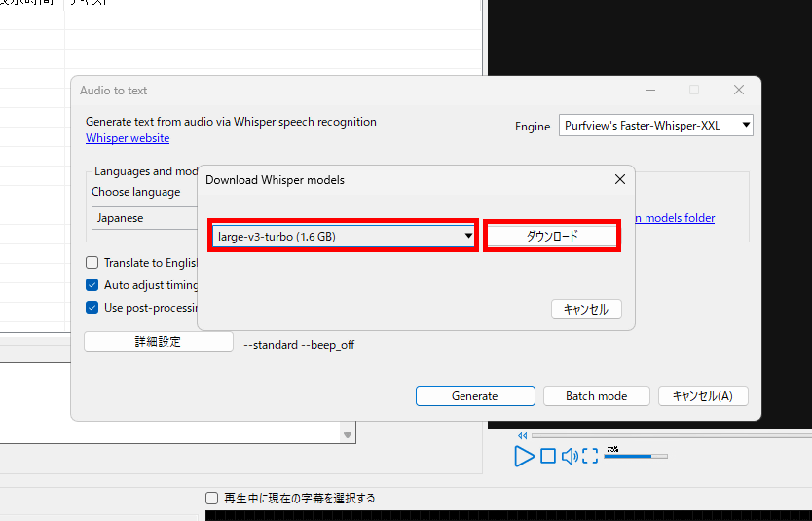Toggle Use post-processing checkbox
This screenshot has width=812, height=521.
[x=92, y=307]
